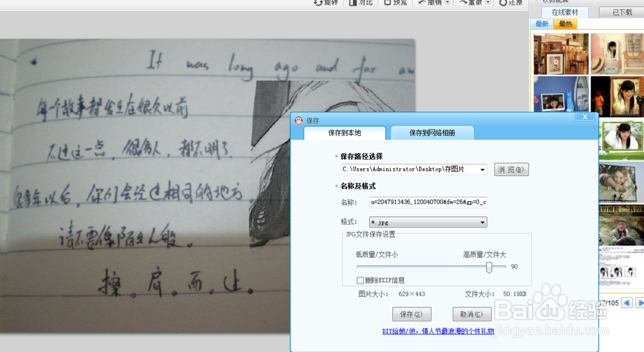Choose the pink shelf frame template thumbnail
Viewport: 644px width, 352px height.
[618, 54]
